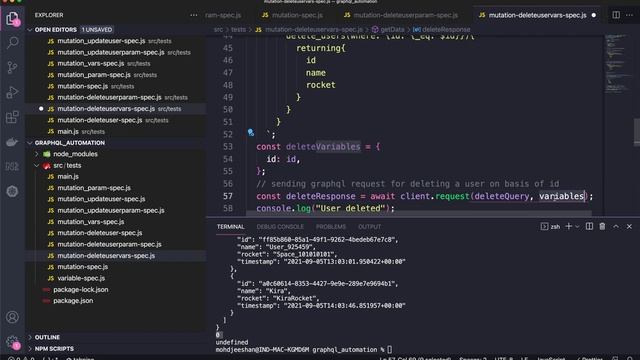Open the Extensions view icon
The width and height of the screenshot is (640, 360).
pos(12,117)
